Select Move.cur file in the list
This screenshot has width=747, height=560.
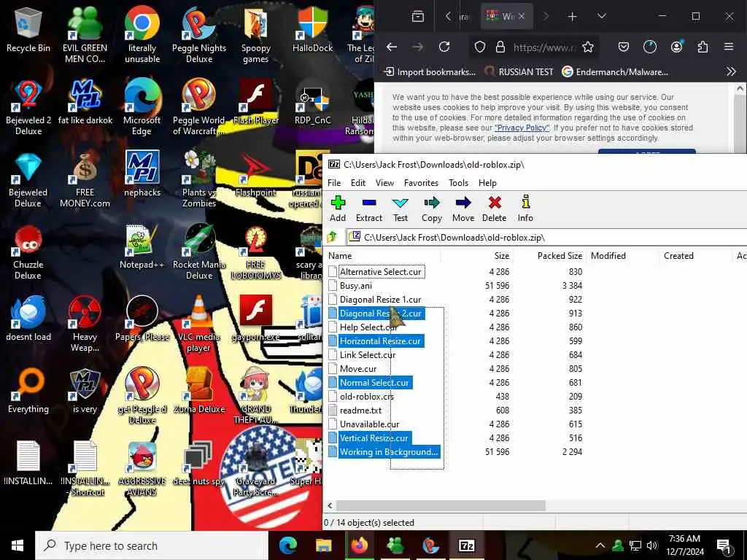(x=357, y=368)
